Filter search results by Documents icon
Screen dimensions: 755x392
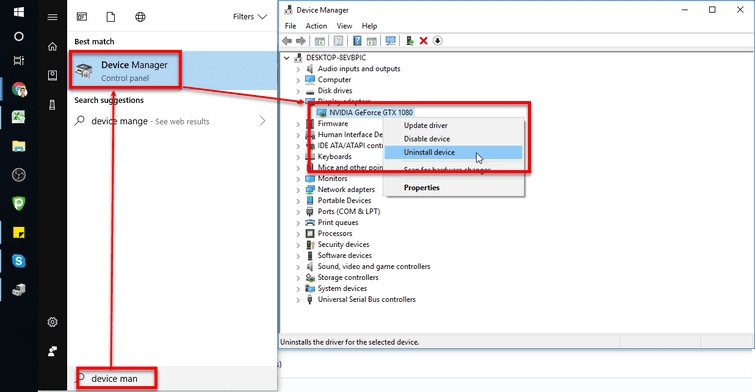point(111,17)
